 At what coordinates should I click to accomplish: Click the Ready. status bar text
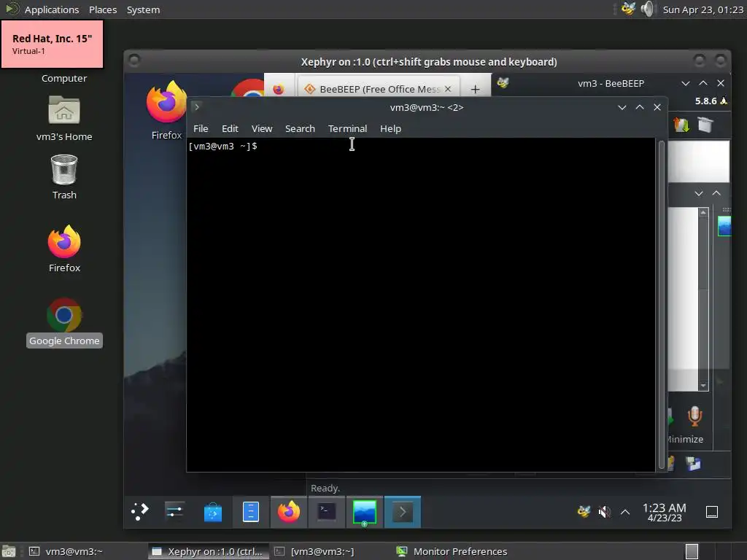tap(325, 488)
